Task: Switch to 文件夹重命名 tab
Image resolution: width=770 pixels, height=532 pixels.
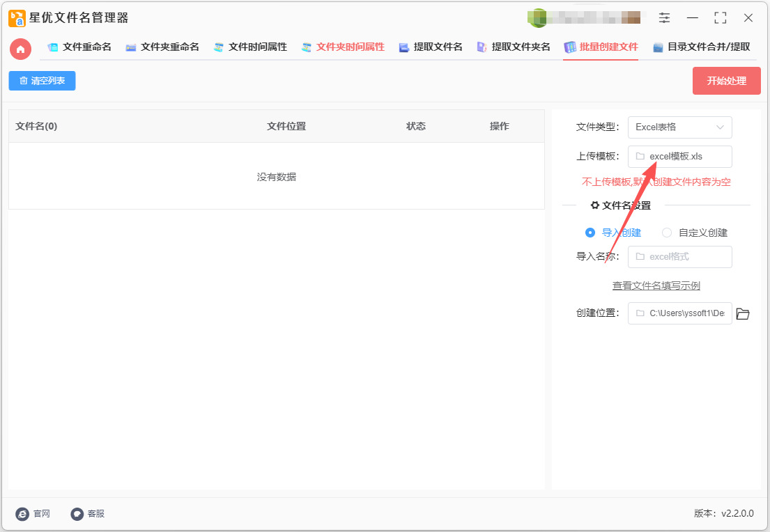Action: 162,47
